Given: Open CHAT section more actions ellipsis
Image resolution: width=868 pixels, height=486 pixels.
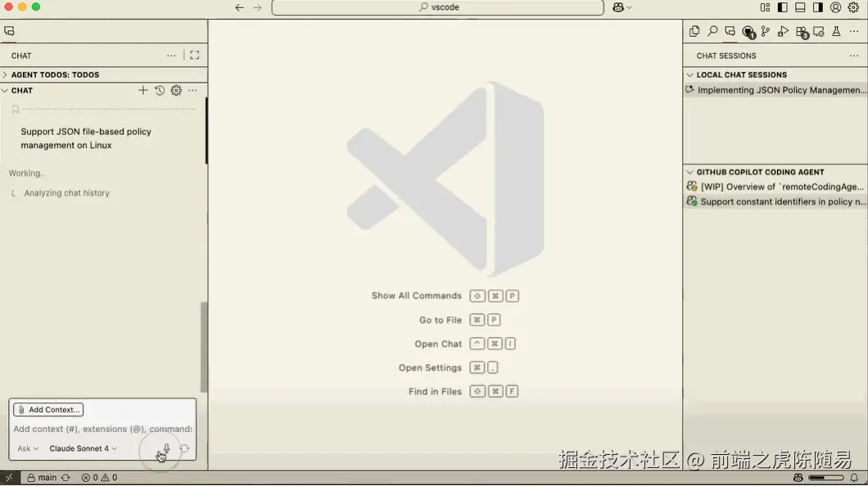Looking at the screenshot, I should point(192,90).
